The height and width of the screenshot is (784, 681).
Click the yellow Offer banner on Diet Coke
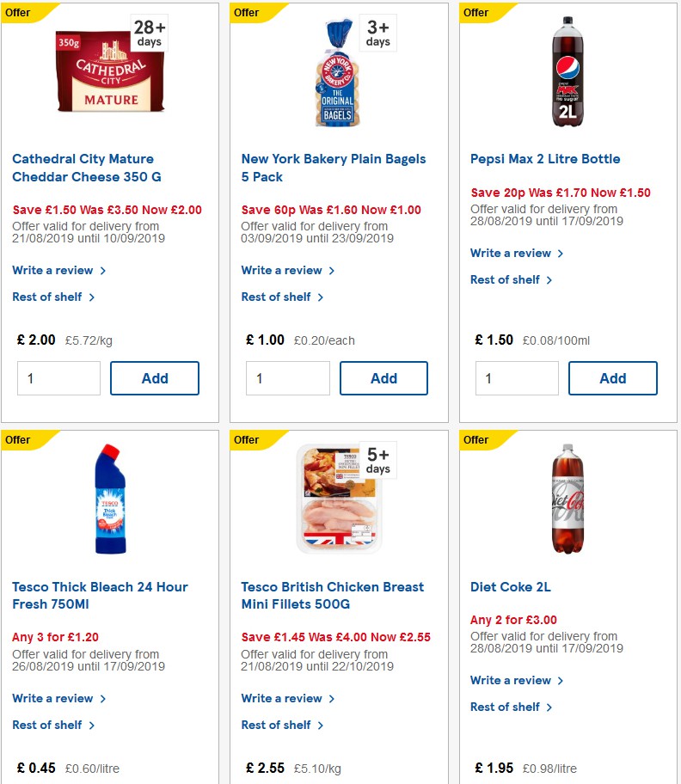pyautogui.click(x=475, y=439)
